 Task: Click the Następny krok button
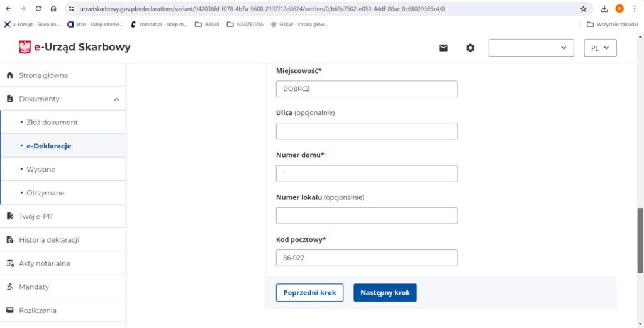click(x=385, y=293)
